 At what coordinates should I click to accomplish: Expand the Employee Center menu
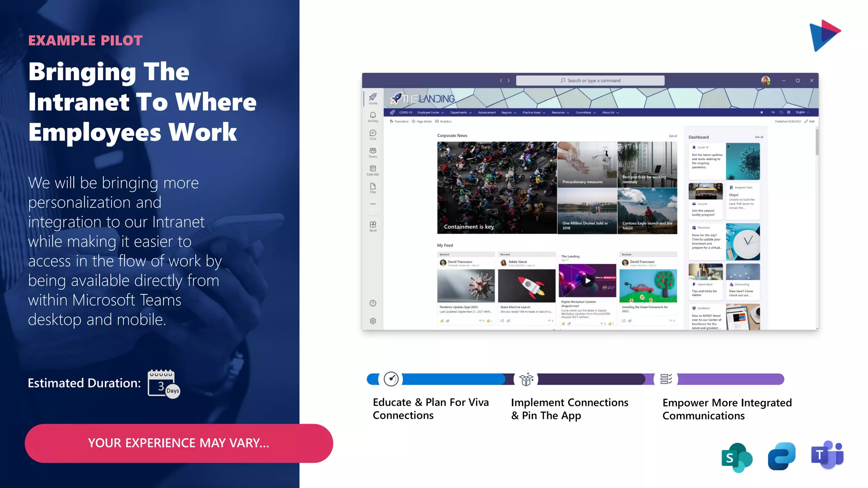431,113
